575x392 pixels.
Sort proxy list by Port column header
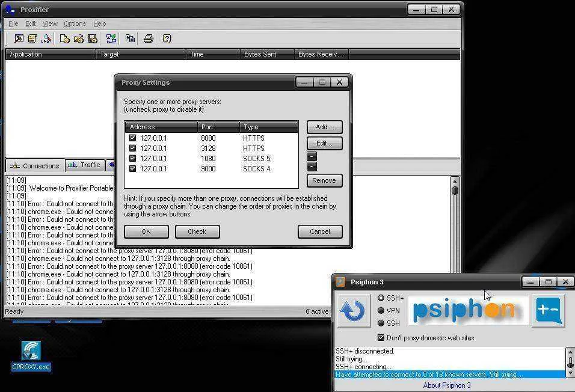pyautogui.click(x=218, y=127)
